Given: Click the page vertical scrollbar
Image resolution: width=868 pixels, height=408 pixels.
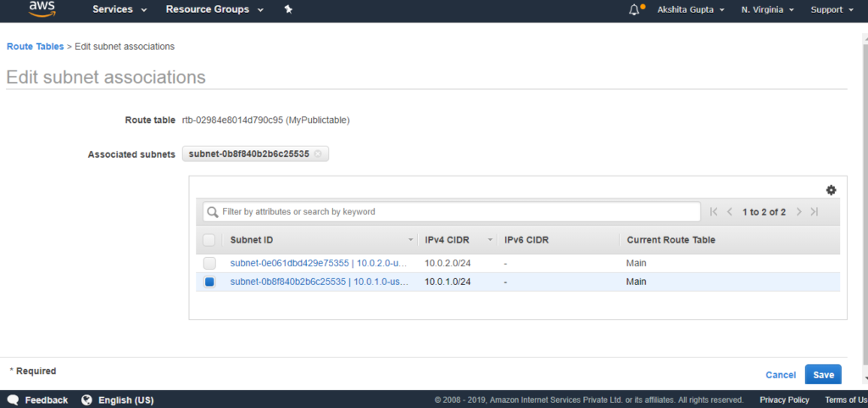Looking at the screenshot, I should 864,204.
